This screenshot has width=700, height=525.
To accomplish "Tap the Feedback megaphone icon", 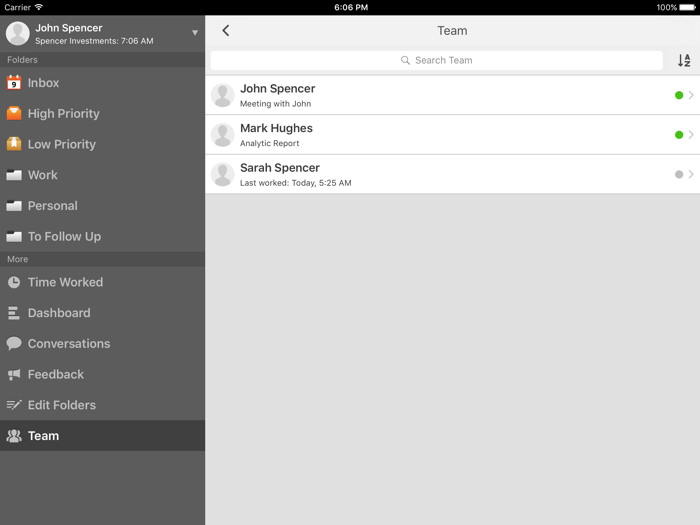I will click(x=14, y=374).
